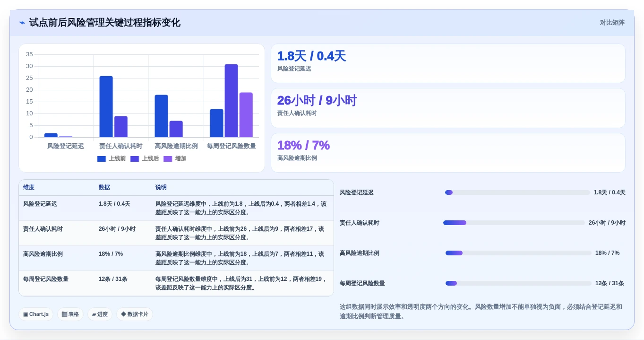Click the 责任人确认耗时 上线前 bar
Screen dimensions: 644x340
(x=106, y=107)
